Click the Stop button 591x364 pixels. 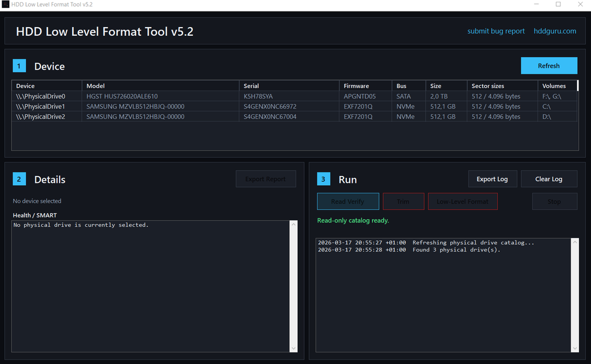555,201
